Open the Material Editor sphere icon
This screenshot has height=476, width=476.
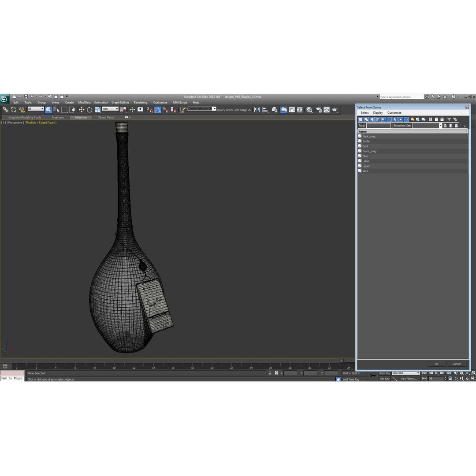click(x=309, y=110)
